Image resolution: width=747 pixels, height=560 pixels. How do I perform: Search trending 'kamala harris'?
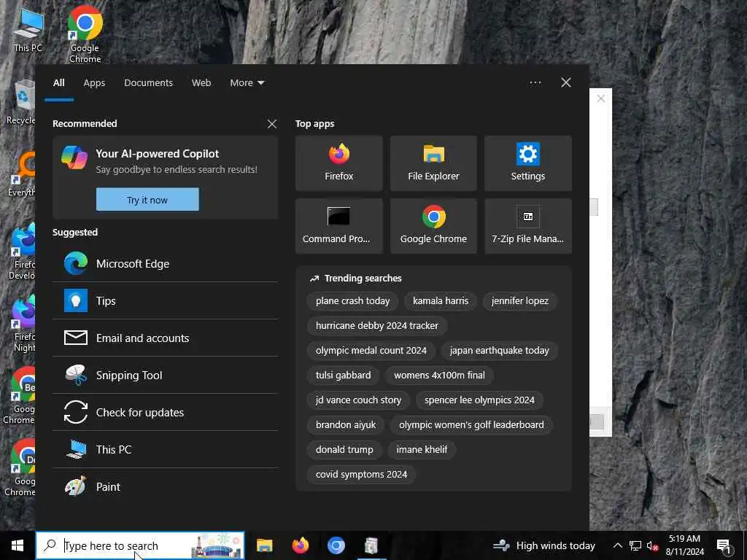440,301
